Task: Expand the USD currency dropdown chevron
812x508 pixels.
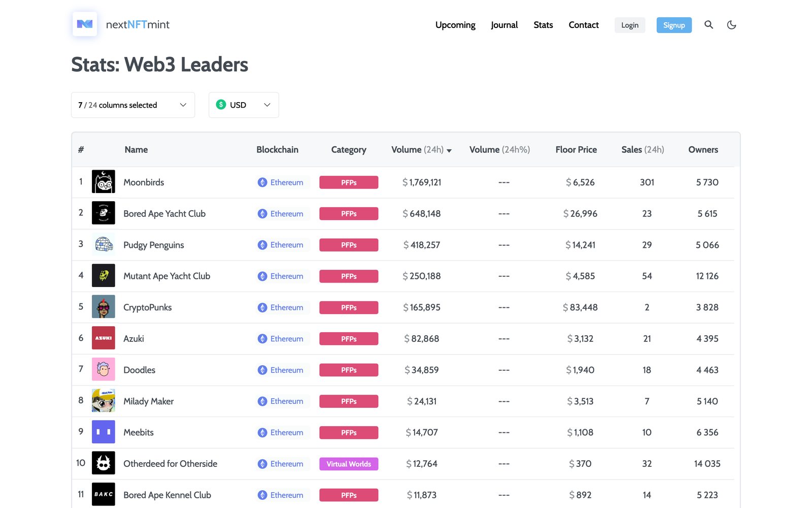Action: click(x=267, y=105)
